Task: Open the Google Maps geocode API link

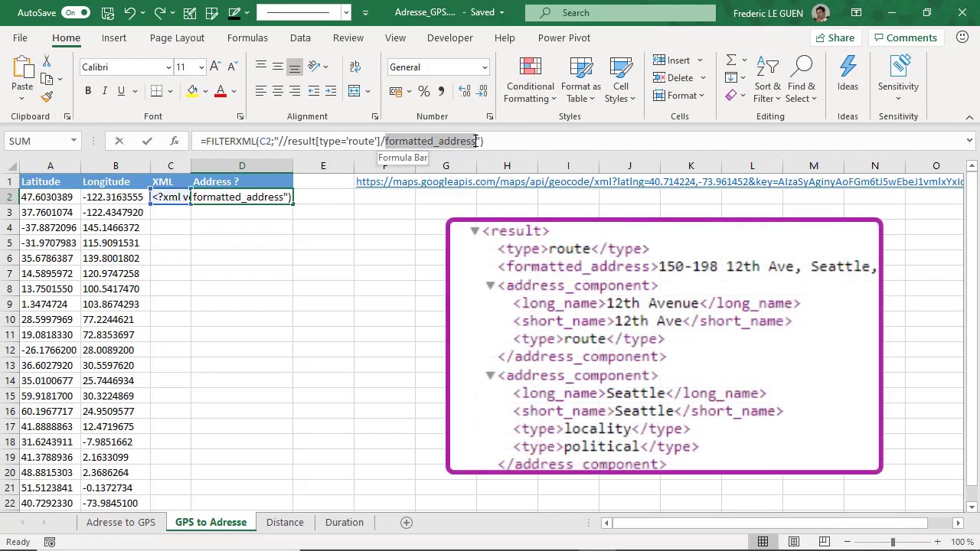Action: point(660,181)
